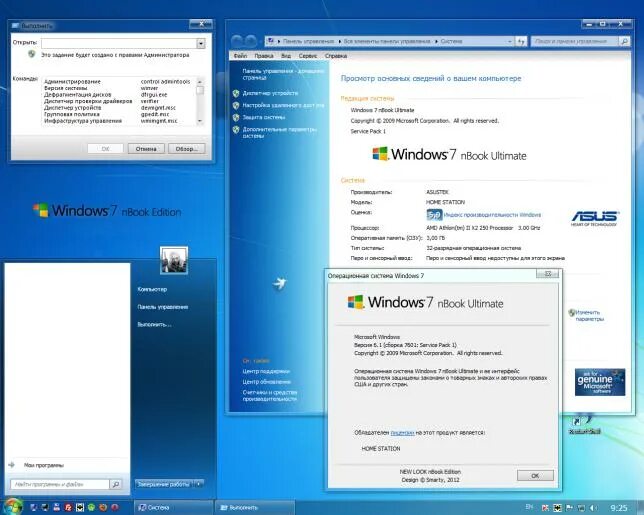Click the taskbar clock showing 9:25
The width and height of the screenshot is (644, 515).
tap(619, 508)
